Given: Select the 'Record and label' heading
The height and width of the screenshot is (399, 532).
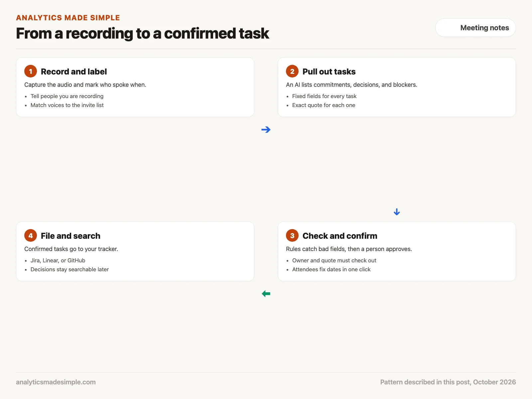Looking at the screenshot, I should pyautogui.click(x=74, y=71).
